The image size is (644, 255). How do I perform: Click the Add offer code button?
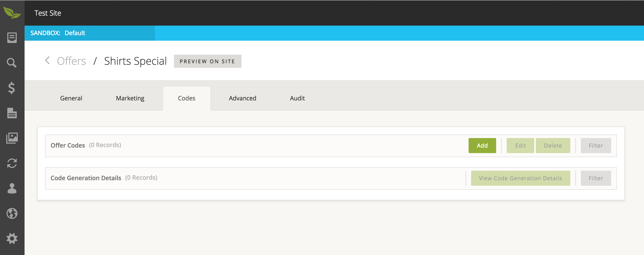(x=482, y=146)
